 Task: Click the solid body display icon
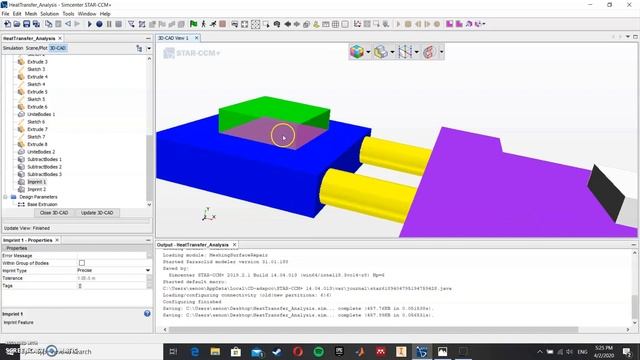click(381, 52)
